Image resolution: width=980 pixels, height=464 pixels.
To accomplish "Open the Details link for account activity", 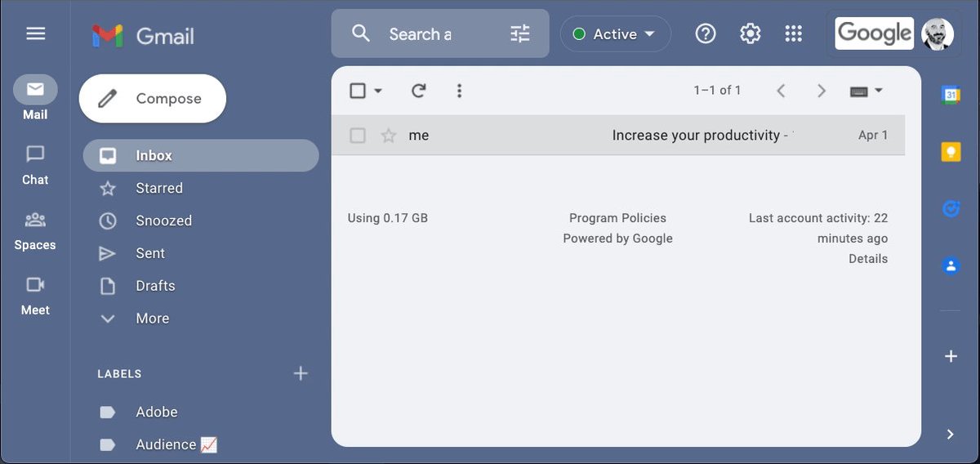I will (867, 258).
